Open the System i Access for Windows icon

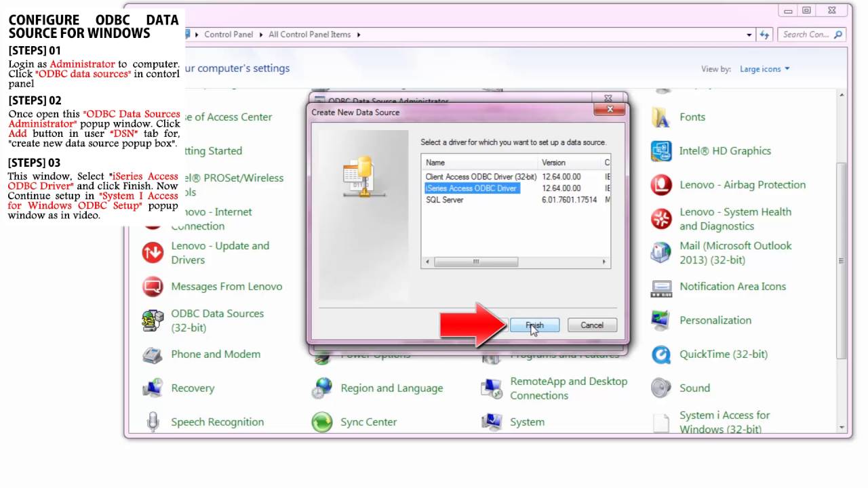(660, 422)
